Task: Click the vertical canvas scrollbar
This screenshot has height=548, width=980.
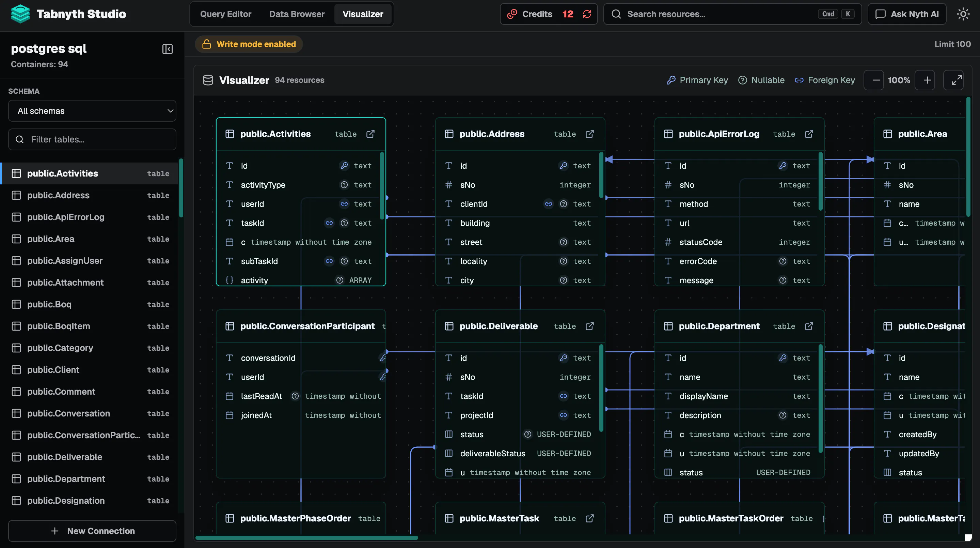Action: click(968, 157)
